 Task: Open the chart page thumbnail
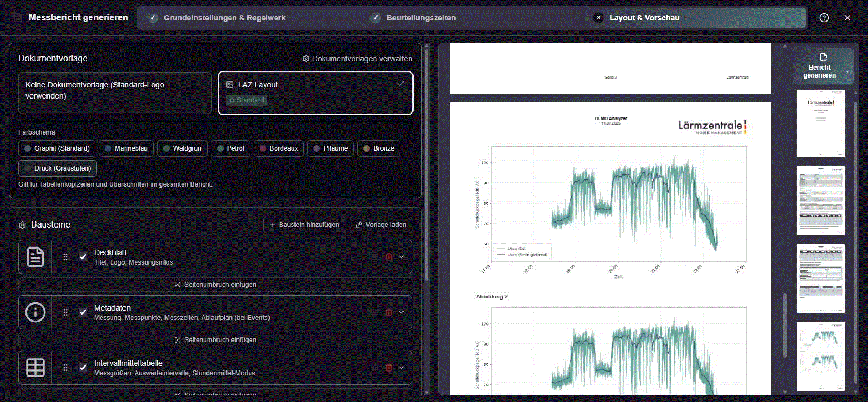pos(821,356)
